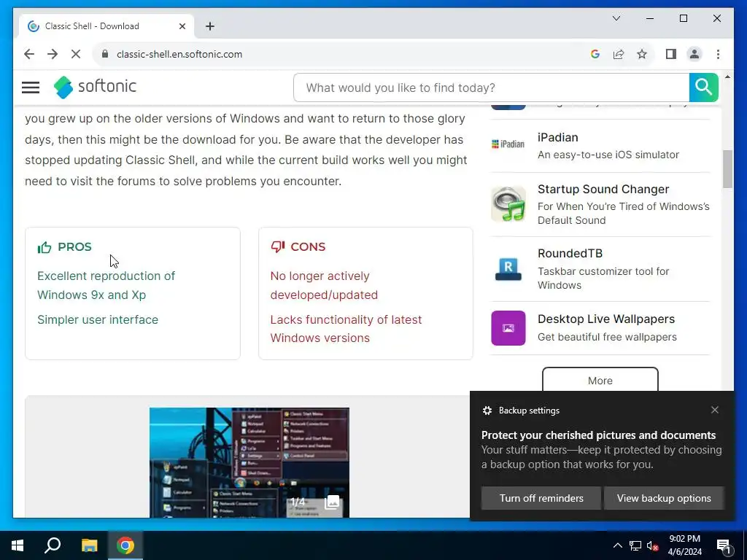This screenshot has height=560, width=747.
Task: Click the Chrome taskbar icon
Action: coord(125,545)
